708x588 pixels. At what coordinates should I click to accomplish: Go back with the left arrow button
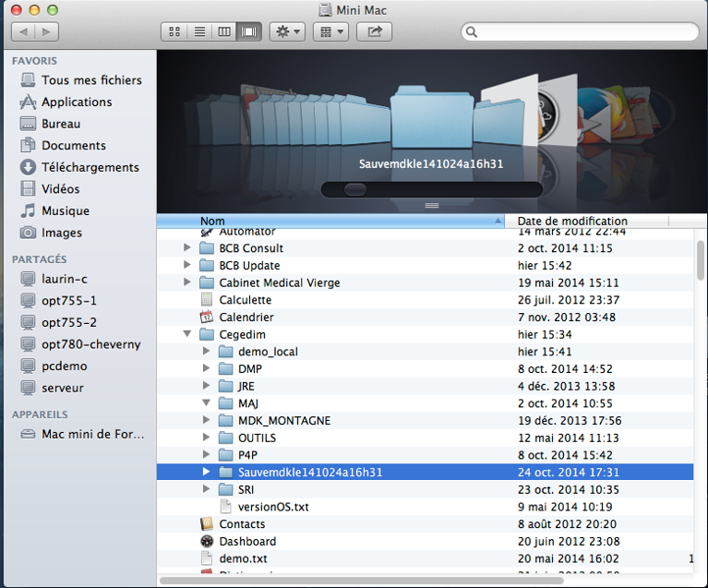click(x=22, y=32)
